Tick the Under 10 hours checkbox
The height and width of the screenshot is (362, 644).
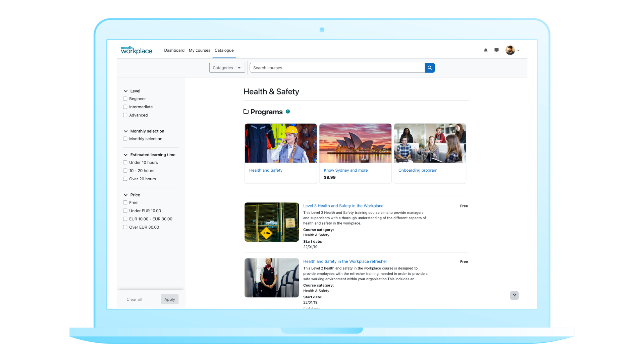pyautogui.click(x=125, y=163)
